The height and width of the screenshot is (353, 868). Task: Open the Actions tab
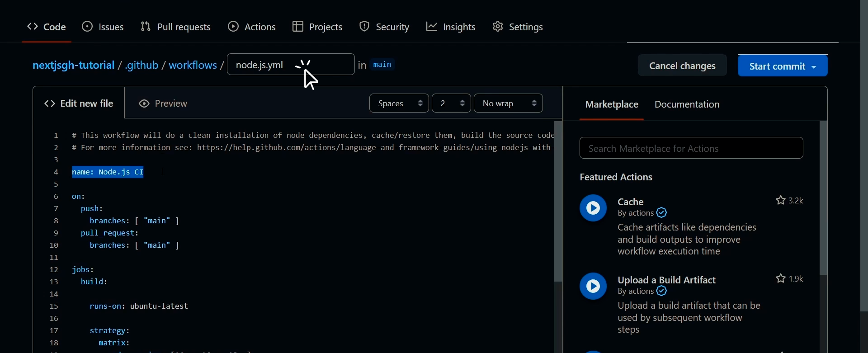[252, 27]
